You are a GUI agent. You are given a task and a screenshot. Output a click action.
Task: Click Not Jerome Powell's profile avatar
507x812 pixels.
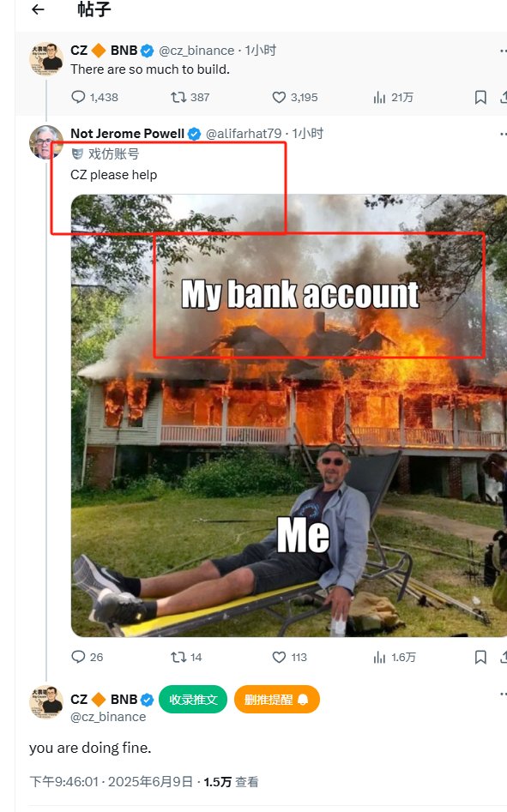[x=46, y=141]
